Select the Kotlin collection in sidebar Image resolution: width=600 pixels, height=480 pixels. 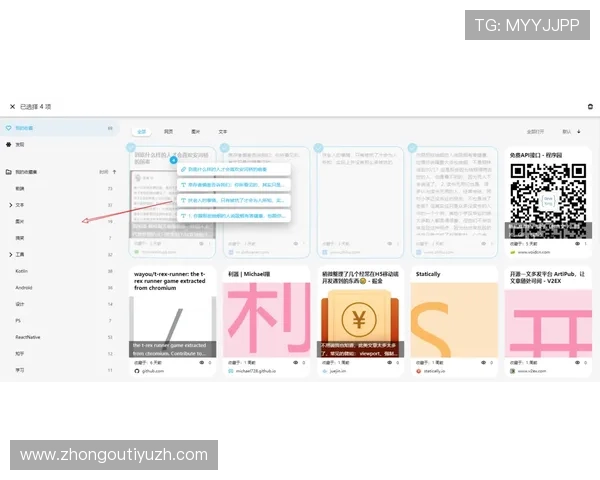point(21,271)
